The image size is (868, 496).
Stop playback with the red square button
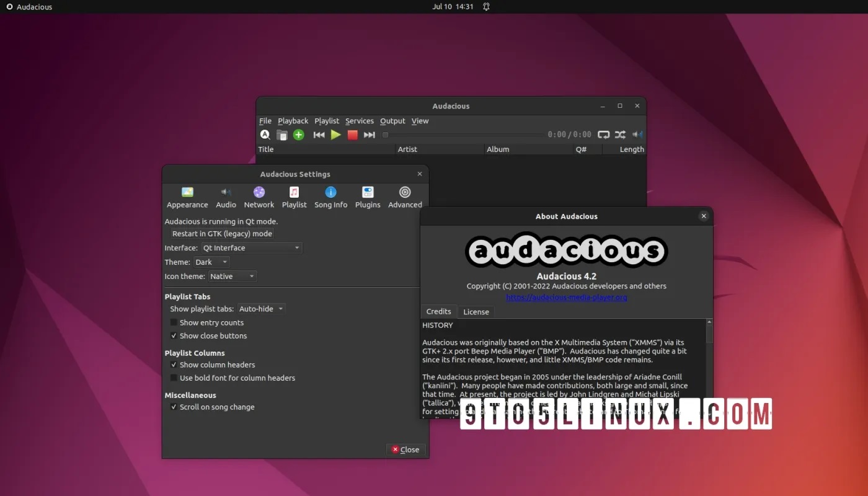(x=353, y=135)
